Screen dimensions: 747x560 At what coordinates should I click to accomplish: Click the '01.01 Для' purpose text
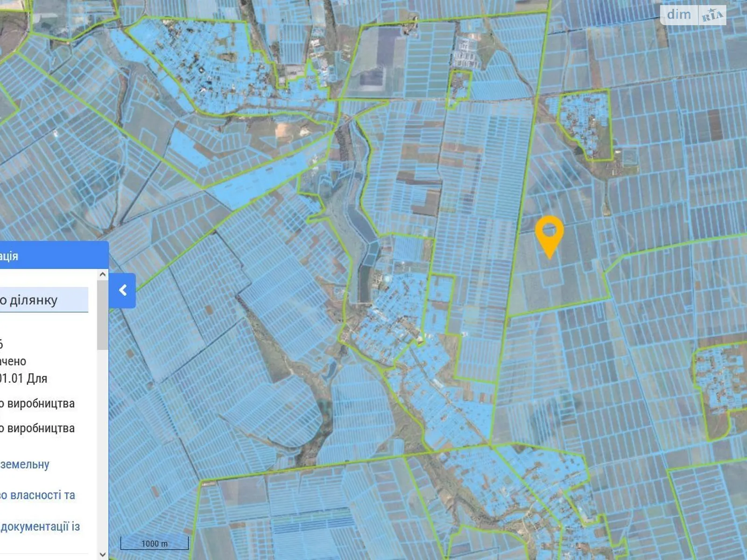pos(23,378)
